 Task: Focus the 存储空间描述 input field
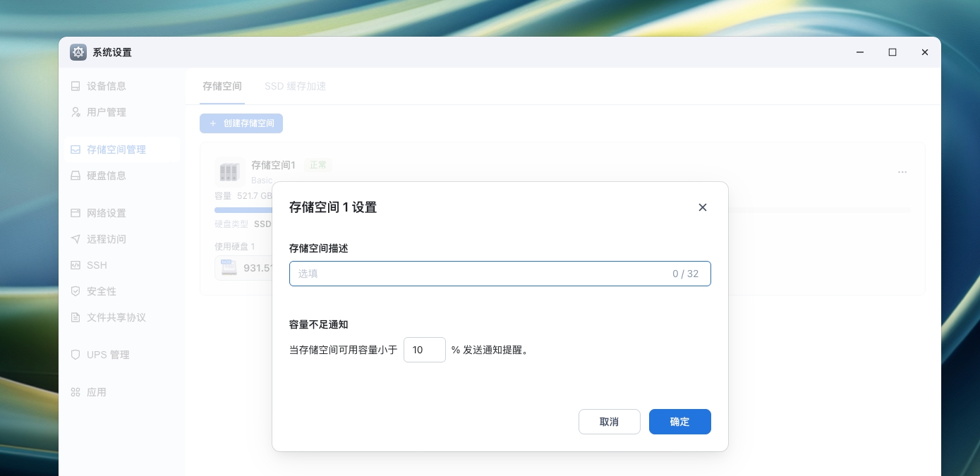[500, 274]
